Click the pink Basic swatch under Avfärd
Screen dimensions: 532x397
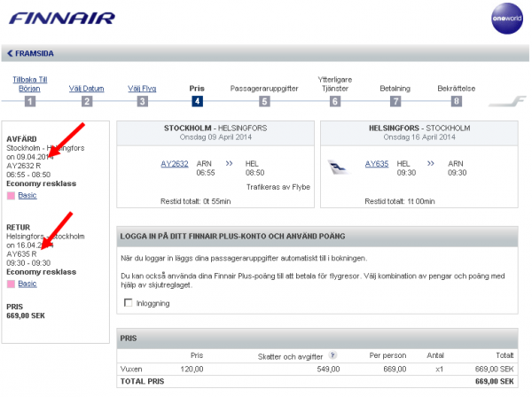11,195
